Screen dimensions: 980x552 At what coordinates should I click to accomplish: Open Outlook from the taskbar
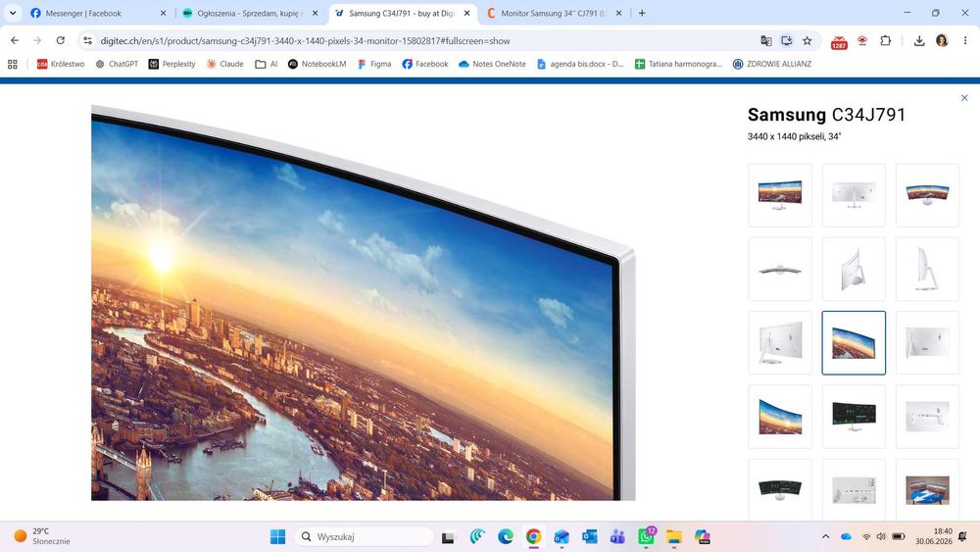(x=589, y=536)
